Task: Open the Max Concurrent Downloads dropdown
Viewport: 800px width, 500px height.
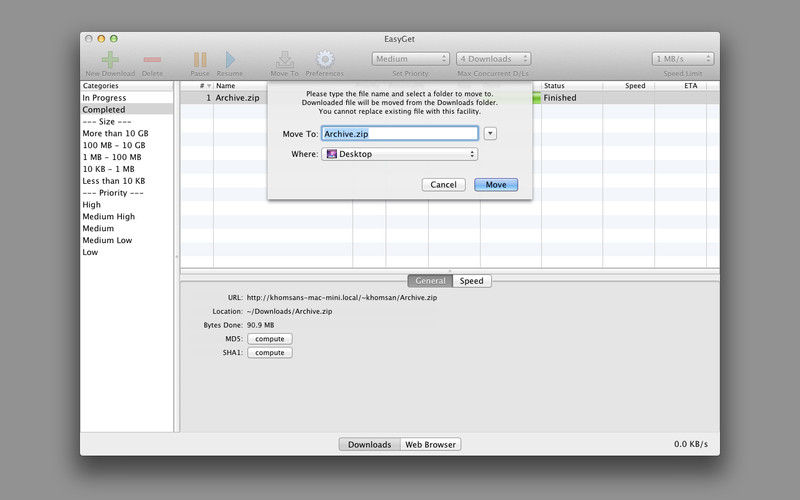Action: tap(493, 59)
